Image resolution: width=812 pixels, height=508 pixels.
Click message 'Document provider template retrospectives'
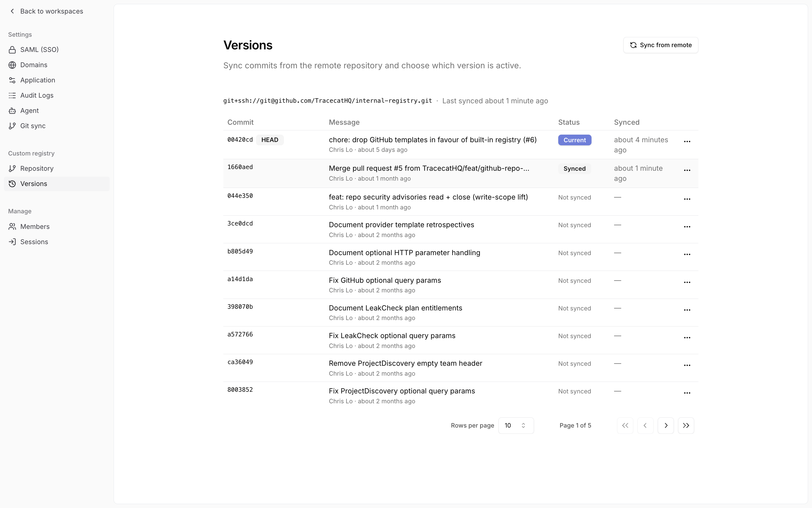tap(401, 225)
